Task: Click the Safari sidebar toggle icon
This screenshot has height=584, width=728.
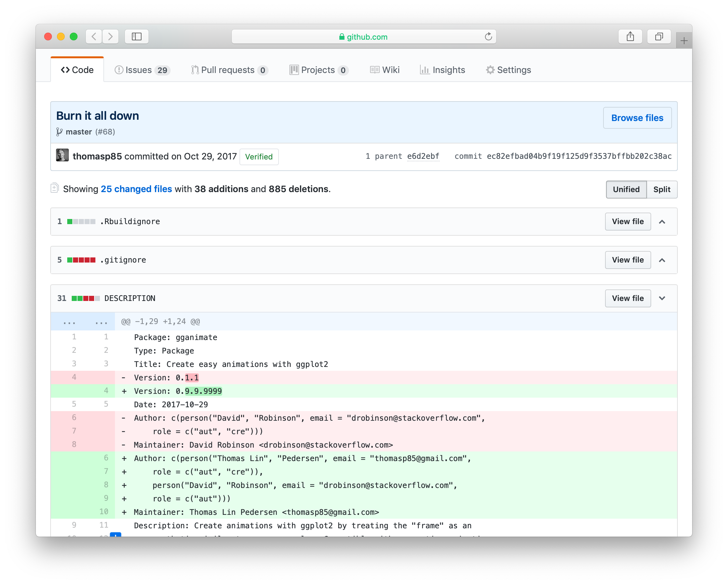Action: click(136, 36)
